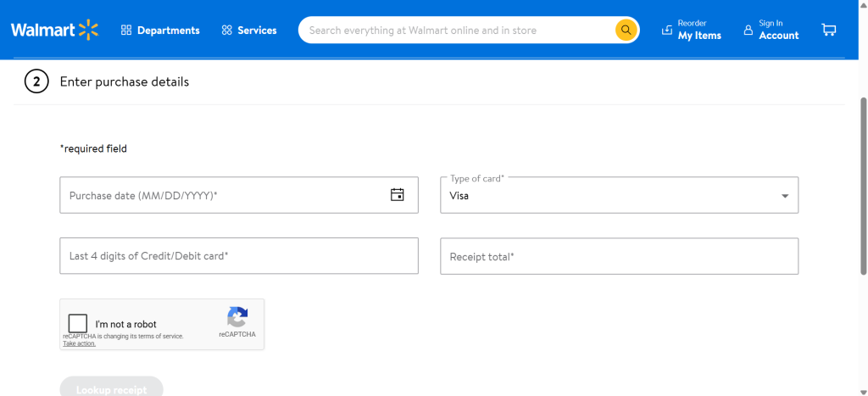This screenshot has height=396, width=868.
Task: Focus the Receipt total field
Action: 619,256
